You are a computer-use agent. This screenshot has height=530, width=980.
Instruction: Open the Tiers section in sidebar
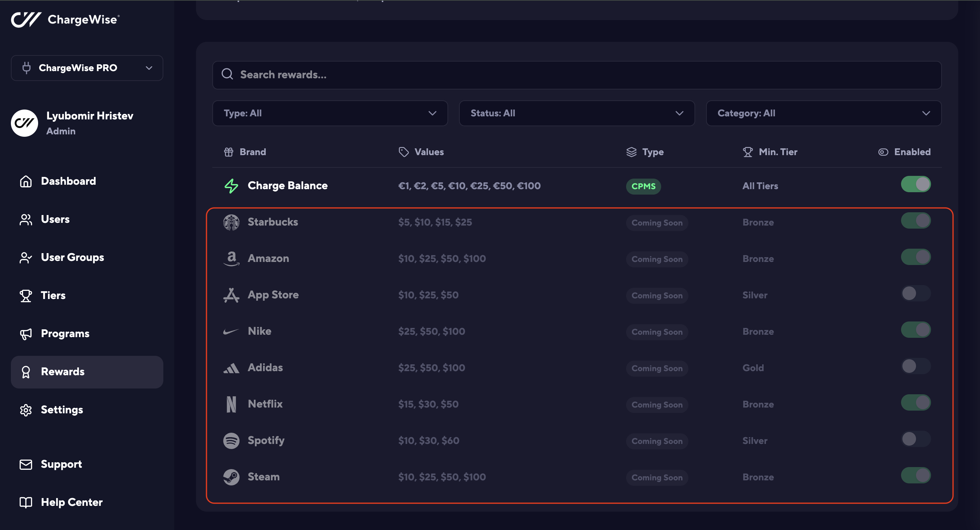click(x=53, y=295)
